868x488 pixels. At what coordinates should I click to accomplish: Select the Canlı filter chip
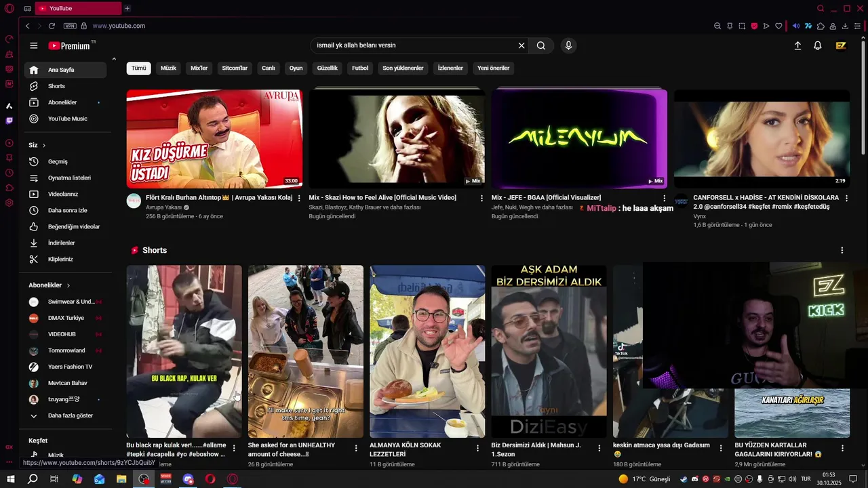tap(269, 68)
